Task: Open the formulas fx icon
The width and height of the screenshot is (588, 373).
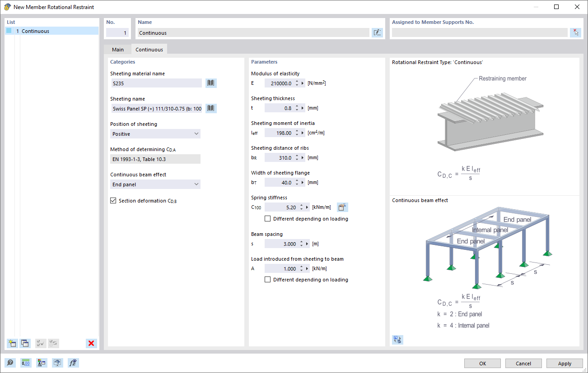Action: (x=73, y=363)
